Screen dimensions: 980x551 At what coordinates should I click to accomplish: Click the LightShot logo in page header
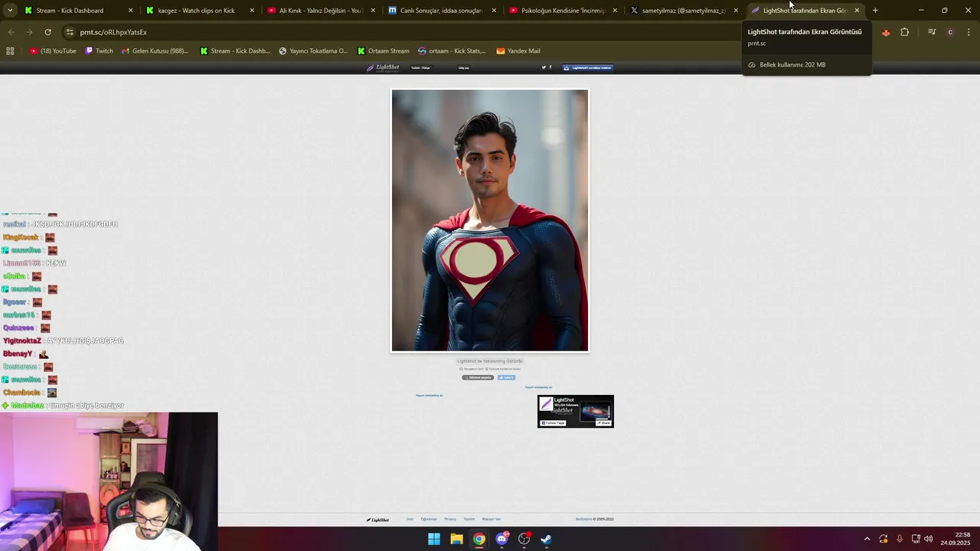coord(383,67)
